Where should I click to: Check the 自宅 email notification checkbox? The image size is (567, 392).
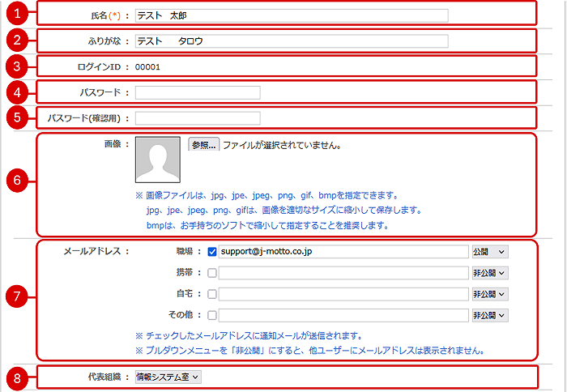point(212,294)
